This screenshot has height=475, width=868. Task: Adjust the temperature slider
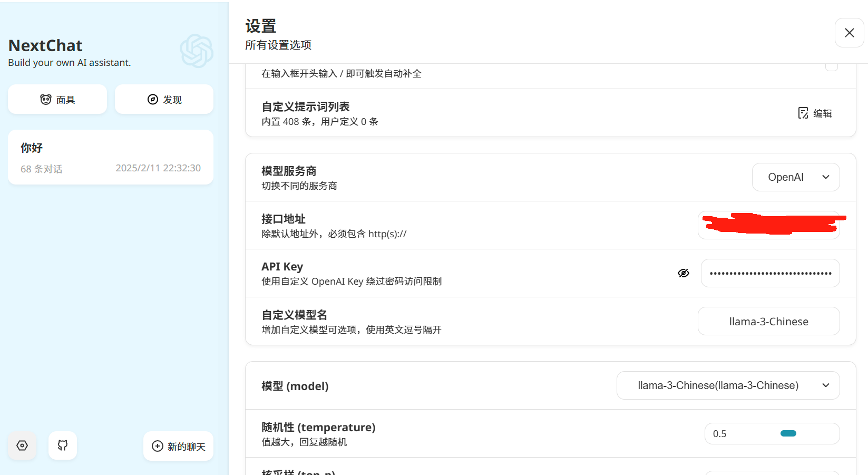click(788, 433)
